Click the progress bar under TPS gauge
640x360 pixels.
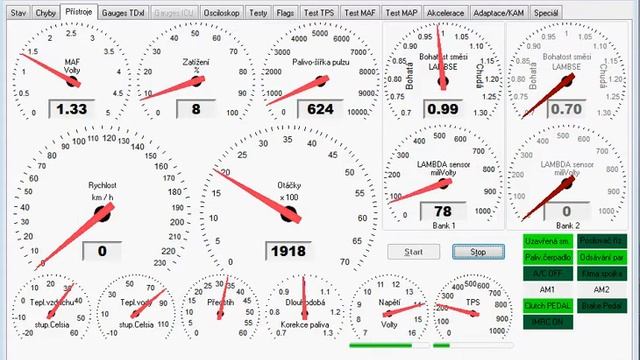tap(473, 346)
